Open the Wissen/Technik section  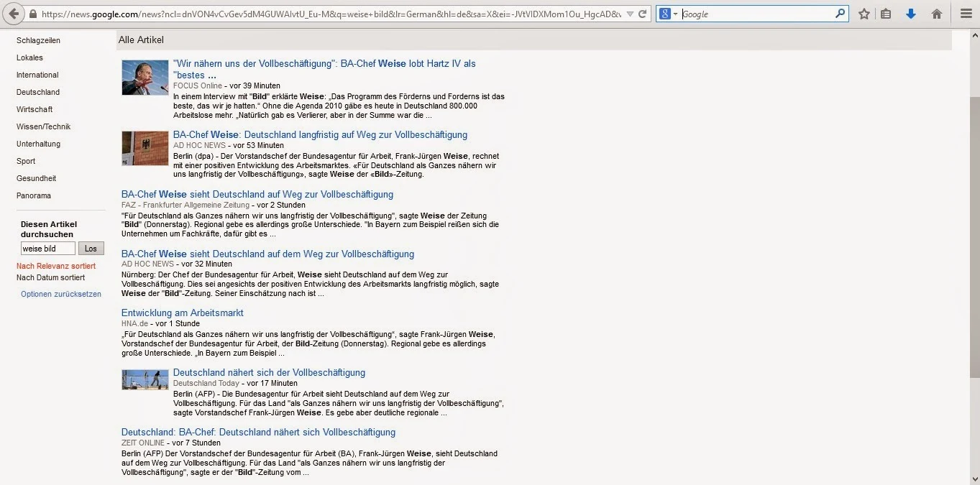(x=43, y=126)
